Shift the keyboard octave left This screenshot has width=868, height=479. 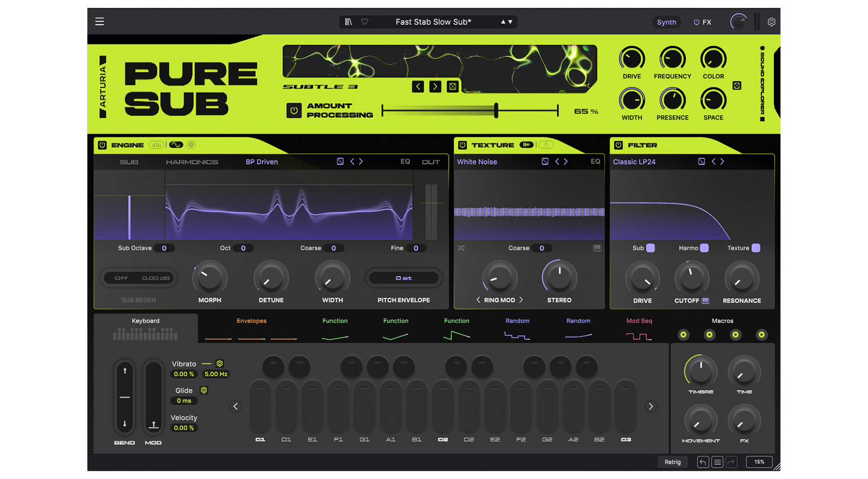click(236, 406)
